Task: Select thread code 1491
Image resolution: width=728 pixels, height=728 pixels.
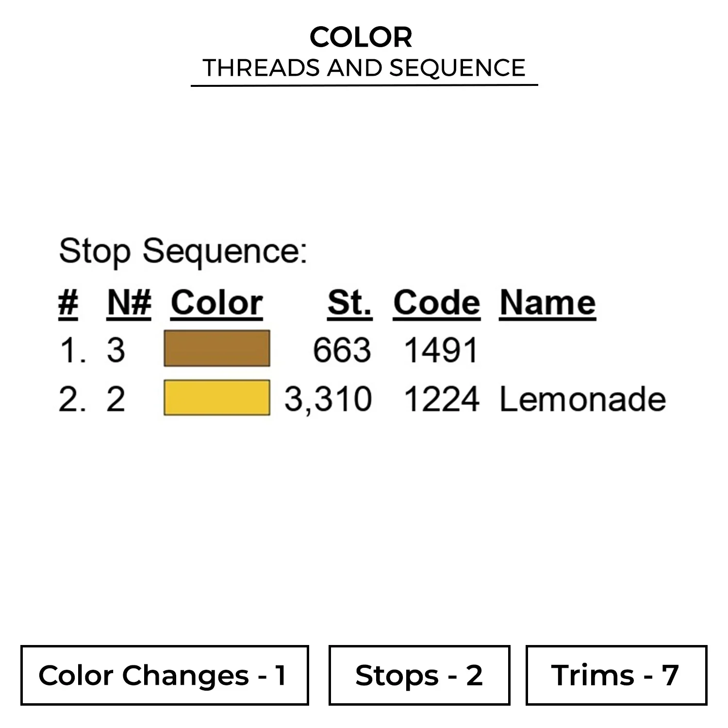Action: click(441, 350)
